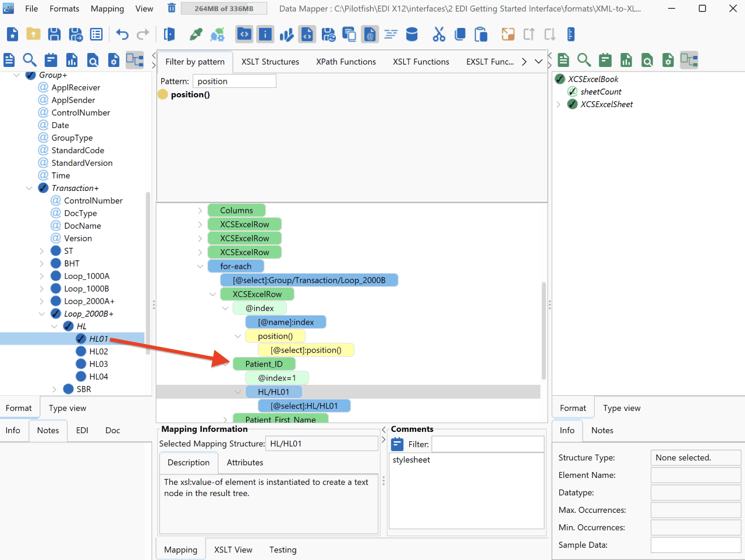Select the [@select]:HL/HL01 node
This screenshot has width=745, height=560.
pos(304,406)
